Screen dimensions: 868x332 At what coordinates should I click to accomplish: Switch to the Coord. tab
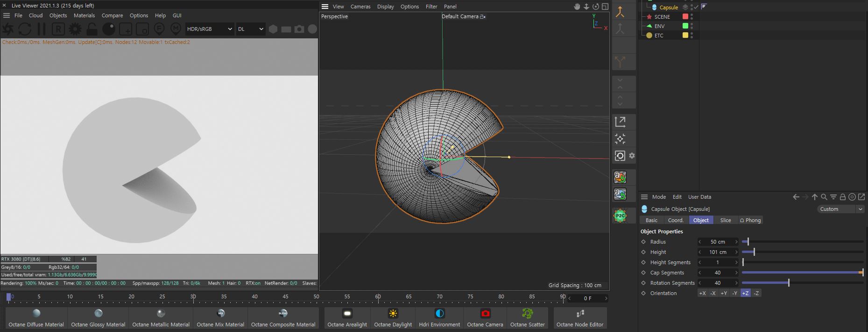pos(676,220)
